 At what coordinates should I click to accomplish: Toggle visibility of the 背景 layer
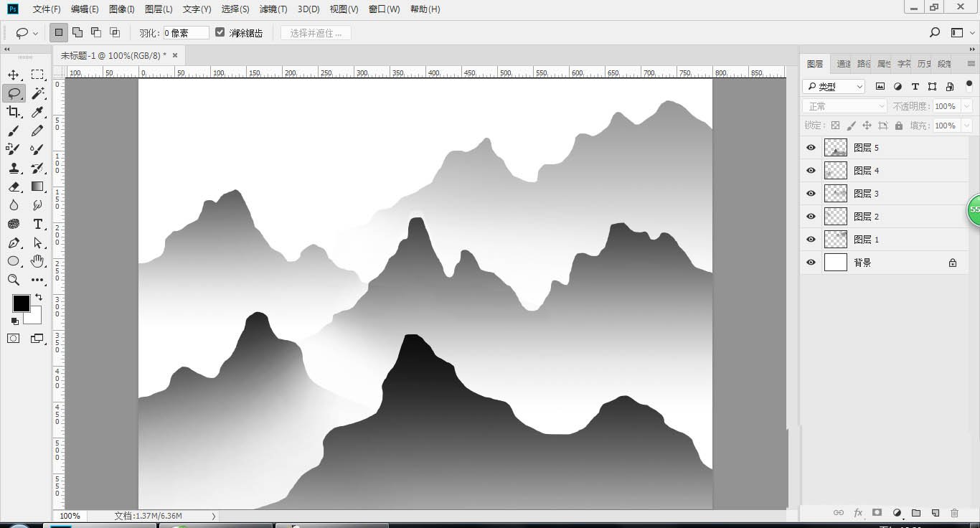coord(810,262)
